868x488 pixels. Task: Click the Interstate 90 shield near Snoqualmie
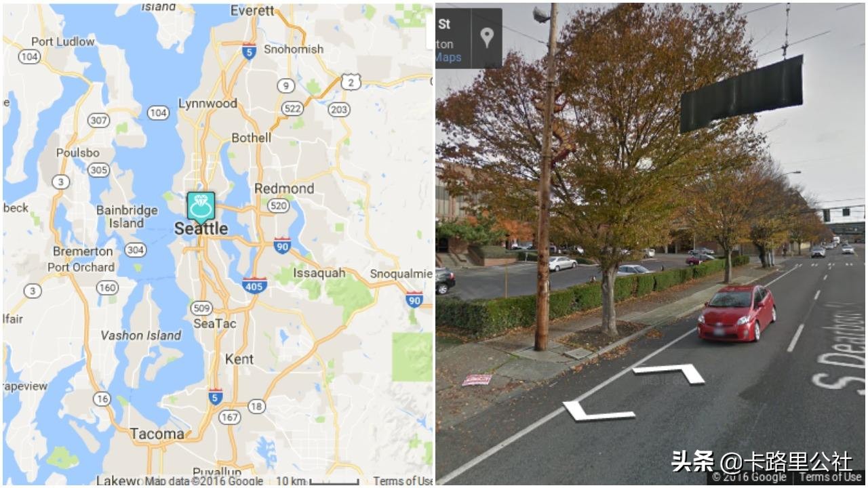pos(414,299)
